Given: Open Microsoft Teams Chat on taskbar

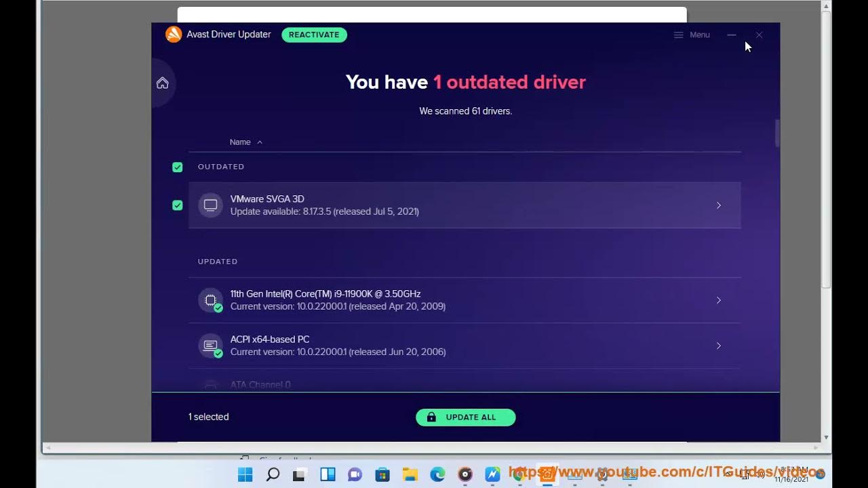Looking at the screenshot, I should click(355, 474).
